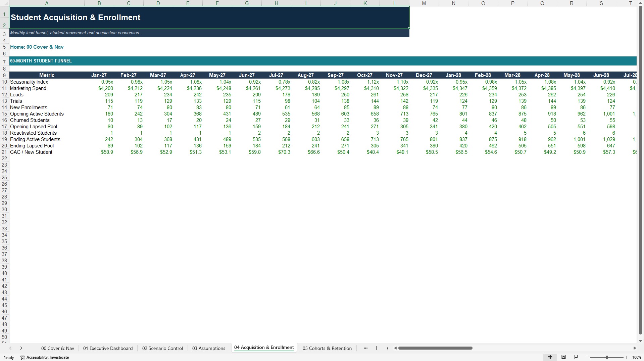Viewport: 644px width, 361px height.
Task: Select the Trials row label
Action: pyautogui.click(x=16, y=101)
